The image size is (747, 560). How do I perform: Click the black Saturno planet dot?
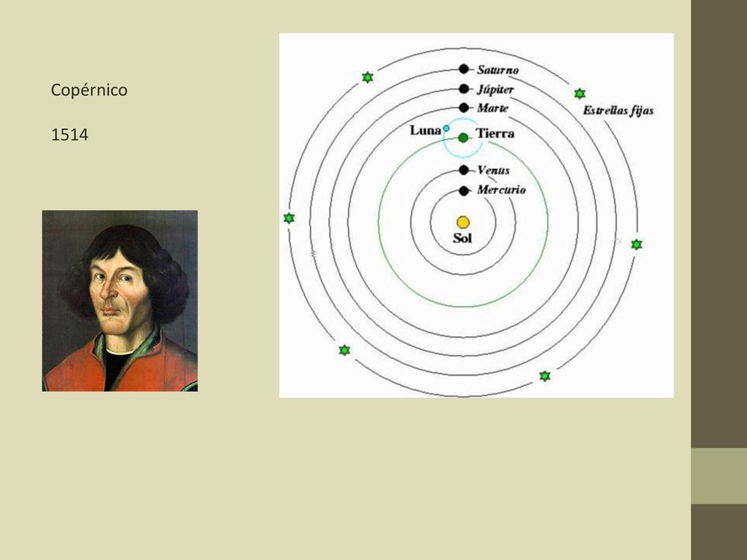click(464, 69)
